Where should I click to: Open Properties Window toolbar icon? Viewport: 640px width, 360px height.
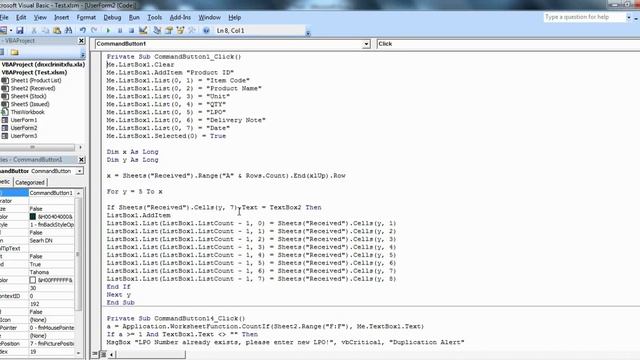[x=169, y=31]
